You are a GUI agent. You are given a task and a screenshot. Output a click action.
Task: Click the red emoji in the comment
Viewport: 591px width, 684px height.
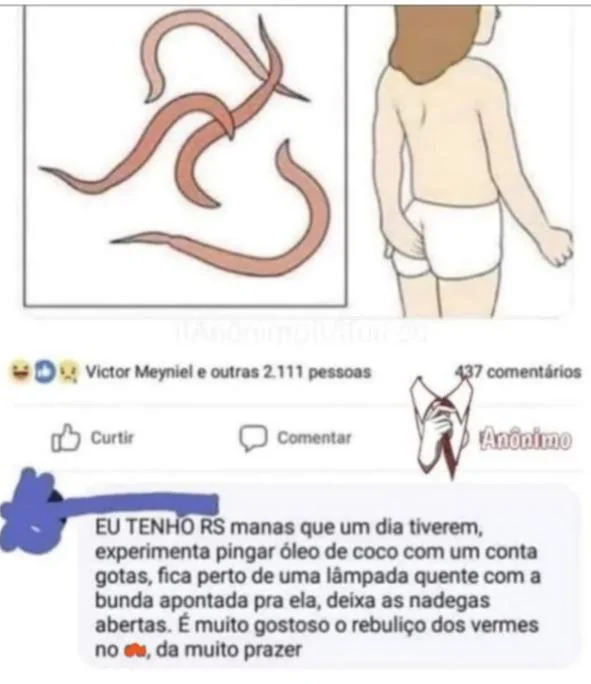coord(137,652)
